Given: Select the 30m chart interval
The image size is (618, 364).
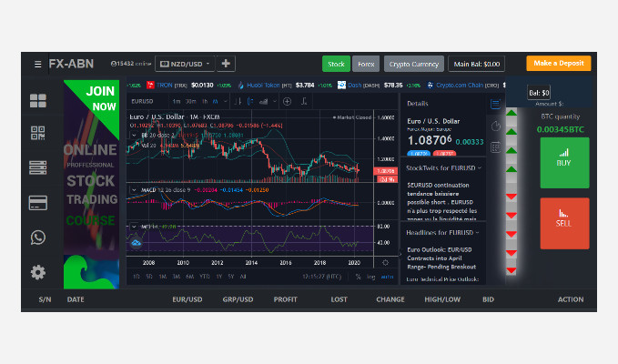Looking at the screenshot, I should [x=191, y=102].
